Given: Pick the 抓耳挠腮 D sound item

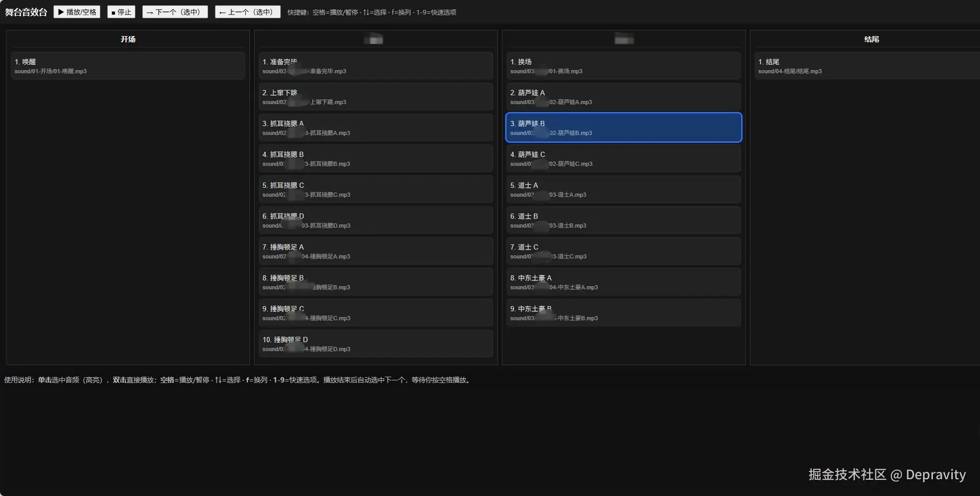Looking at the screenshot, I should point(374,220).
